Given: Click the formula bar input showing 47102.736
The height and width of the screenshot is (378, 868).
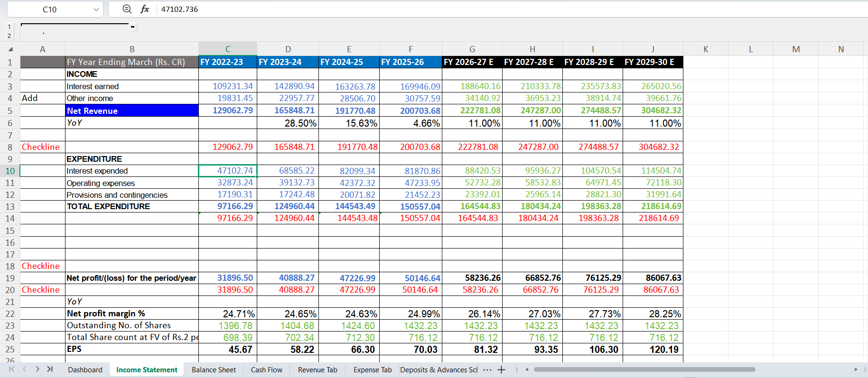Looking at the screenshot, I should coord(512,9).
